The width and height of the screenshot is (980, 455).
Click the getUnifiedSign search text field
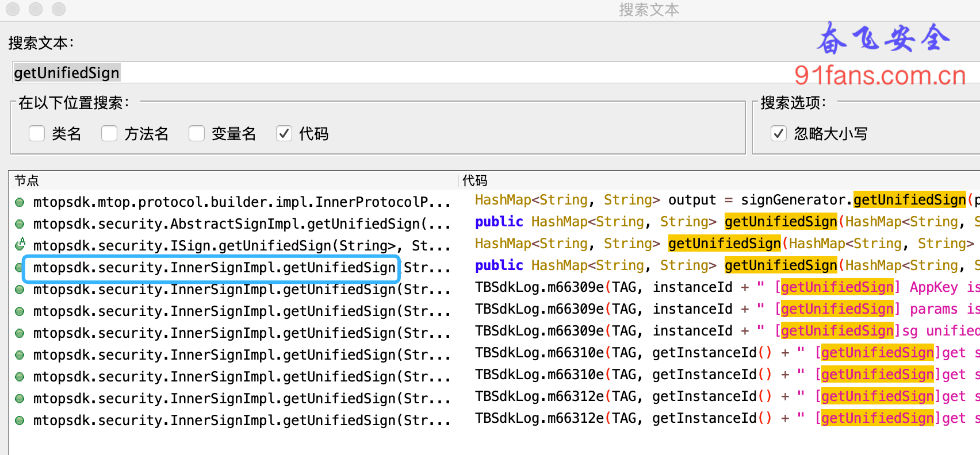pos(496,73)
